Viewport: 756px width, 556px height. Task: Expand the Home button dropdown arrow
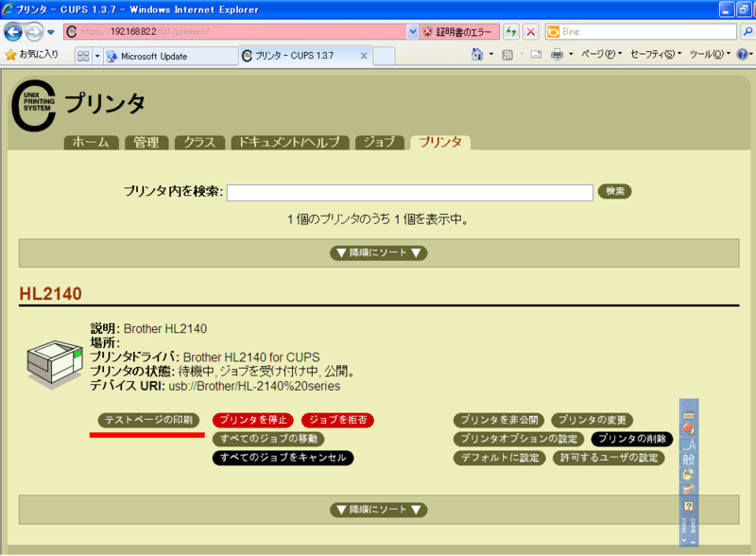pyautogui.click(x=491, y=54)
